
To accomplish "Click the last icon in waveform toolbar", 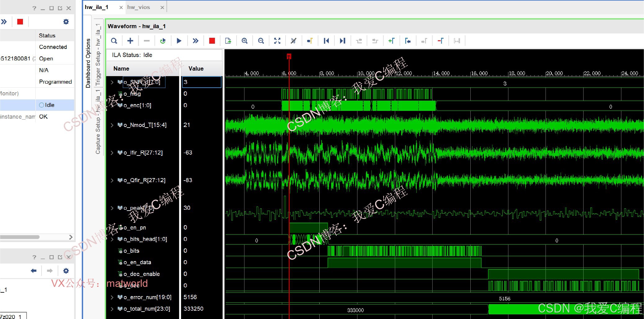I will click(x=457, y=41).
